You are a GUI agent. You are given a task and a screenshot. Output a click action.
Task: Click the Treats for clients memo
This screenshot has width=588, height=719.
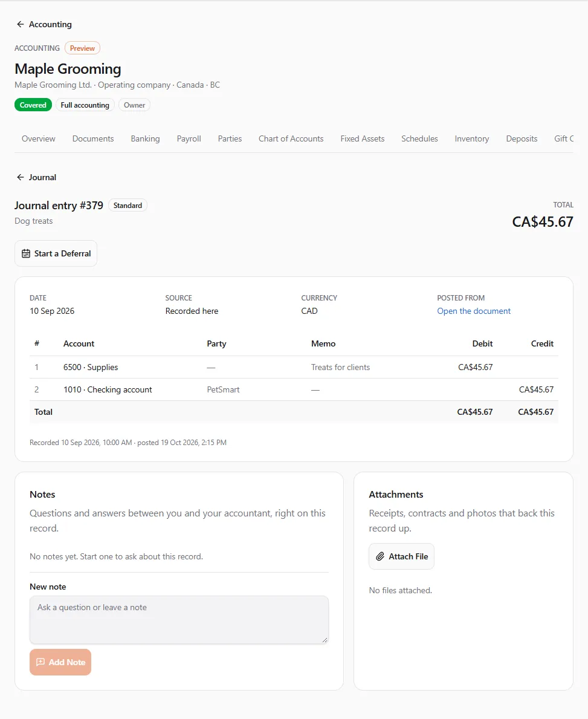coord(340,367)
